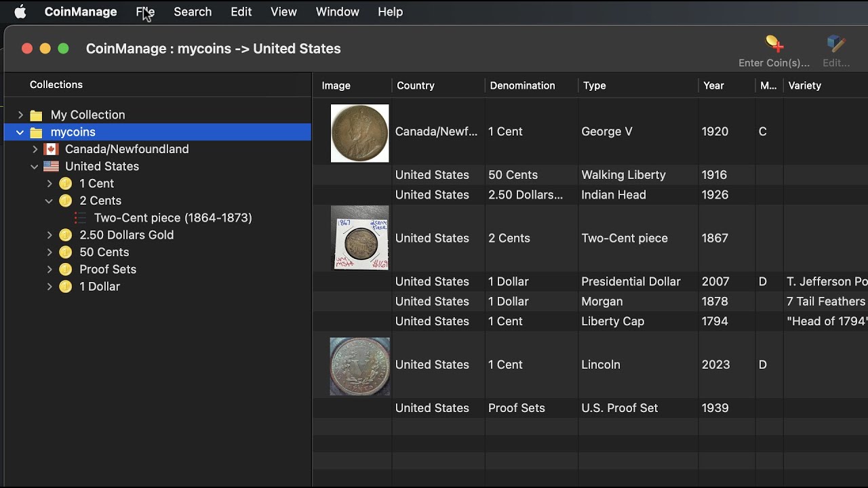Open the CoinManage application menu
This screenshot has height=488, width=868.
tap(81, 12)
